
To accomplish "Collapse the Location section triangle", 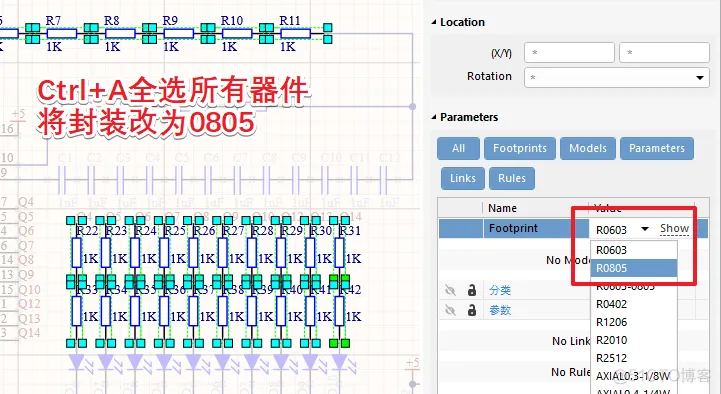I will (434, 22).
